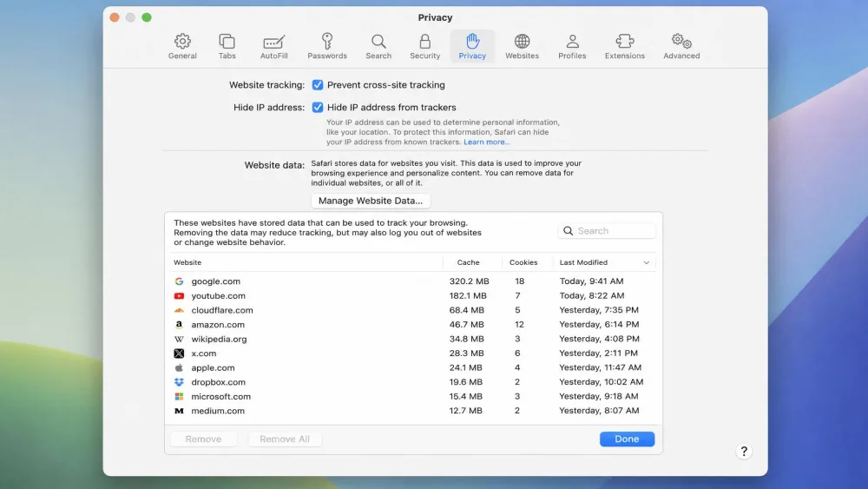Open the Advanced gears icon
Viewport: 868px width, 489px height.
coord(681,42)
